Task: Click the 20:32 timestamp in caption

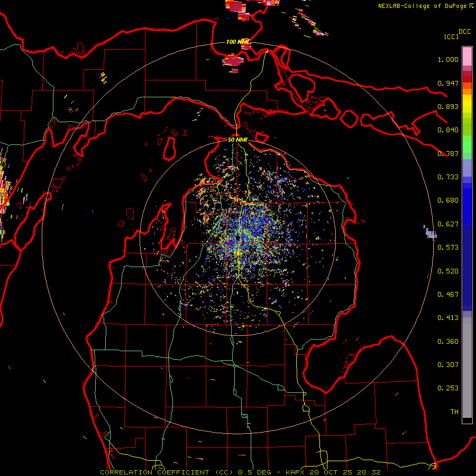Action: pyautogui.click(x=369, y=472)
